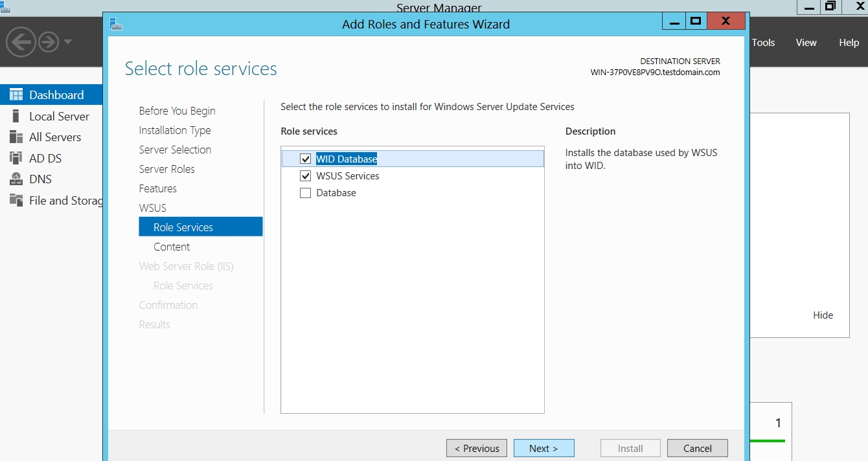Click the All Servers icon

(16, 137)
